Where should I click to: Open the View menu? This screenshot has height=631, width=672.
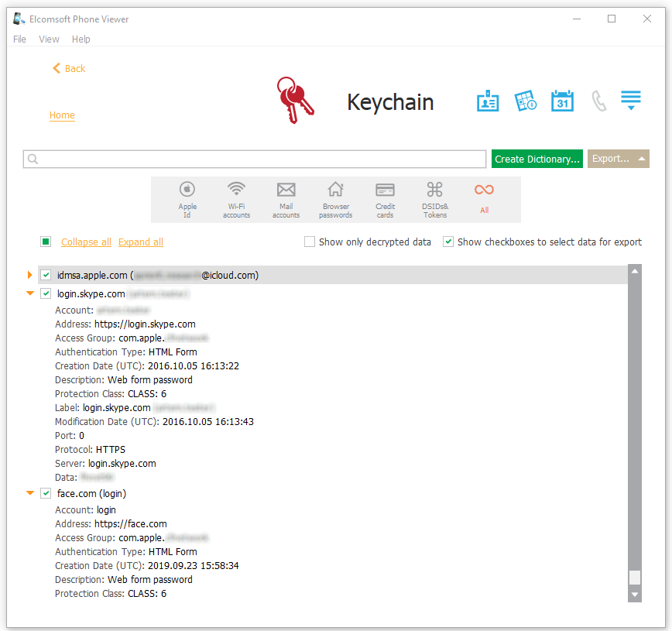pos(49,39)
